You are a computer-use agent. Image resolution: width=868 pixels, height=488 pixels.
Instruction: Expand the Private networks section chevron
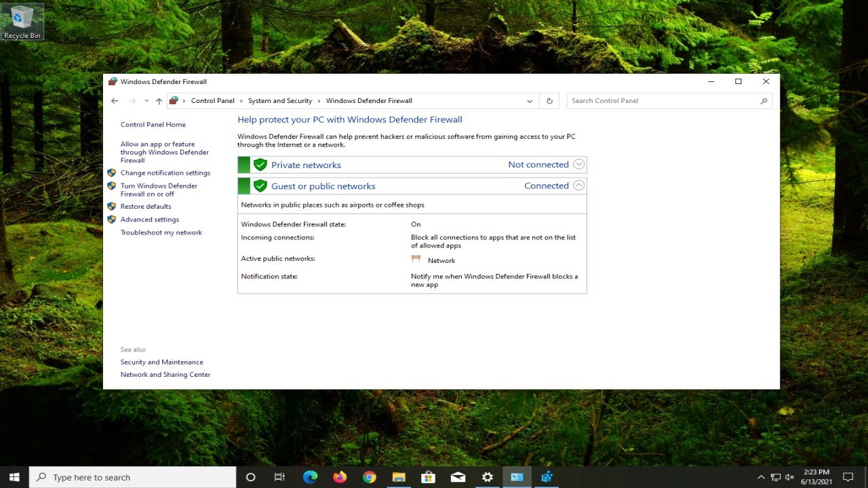(578, 164)
